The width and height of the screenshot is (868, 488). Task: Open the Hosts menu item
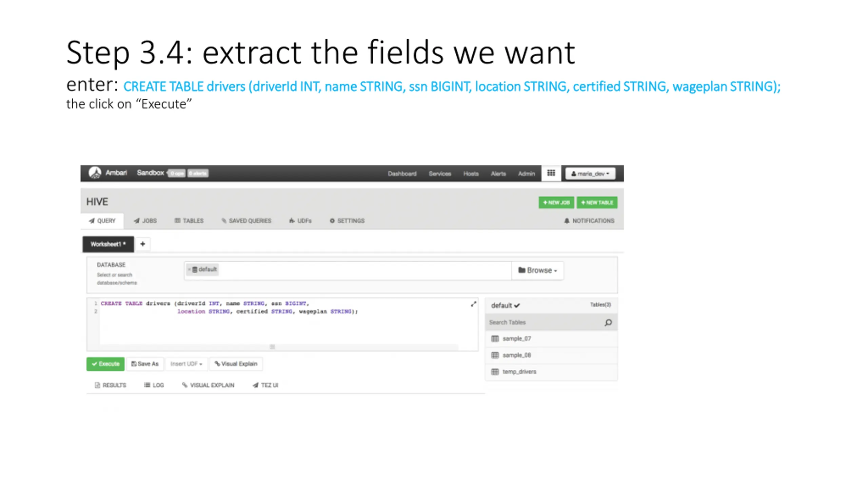tap(471, 174)
